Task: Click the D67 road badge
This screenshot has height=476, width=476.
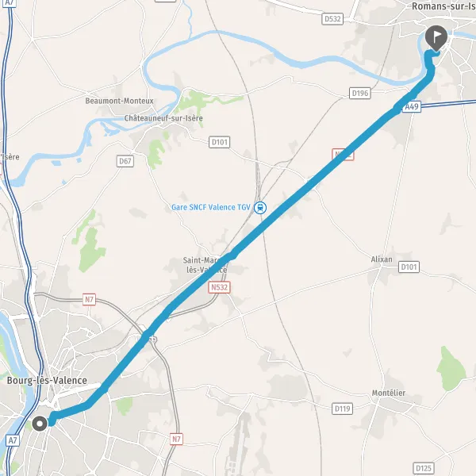Action: [x=125, y=161]
